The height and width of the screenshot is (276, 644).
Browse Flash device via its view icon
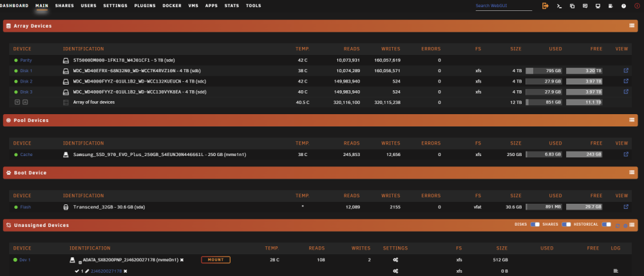click(x=626, y=207)
